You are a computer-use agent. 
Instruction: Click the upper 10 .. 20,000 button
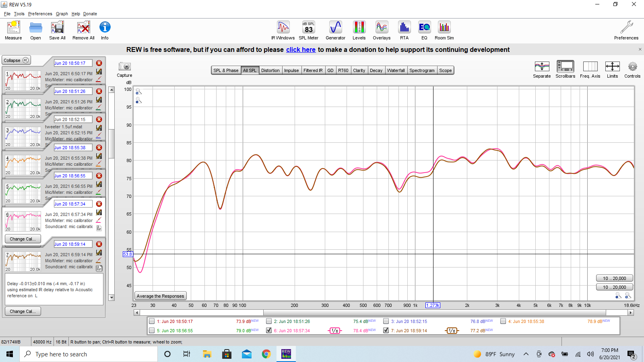[614, 278]
